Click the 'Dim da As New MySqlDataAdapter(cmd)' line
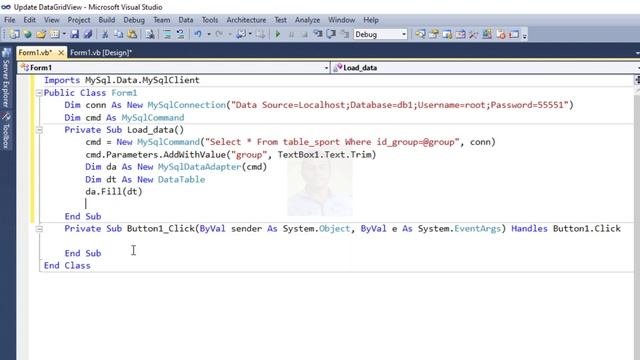640x360 pixels. pyautogui.click(x=176, y=167)
